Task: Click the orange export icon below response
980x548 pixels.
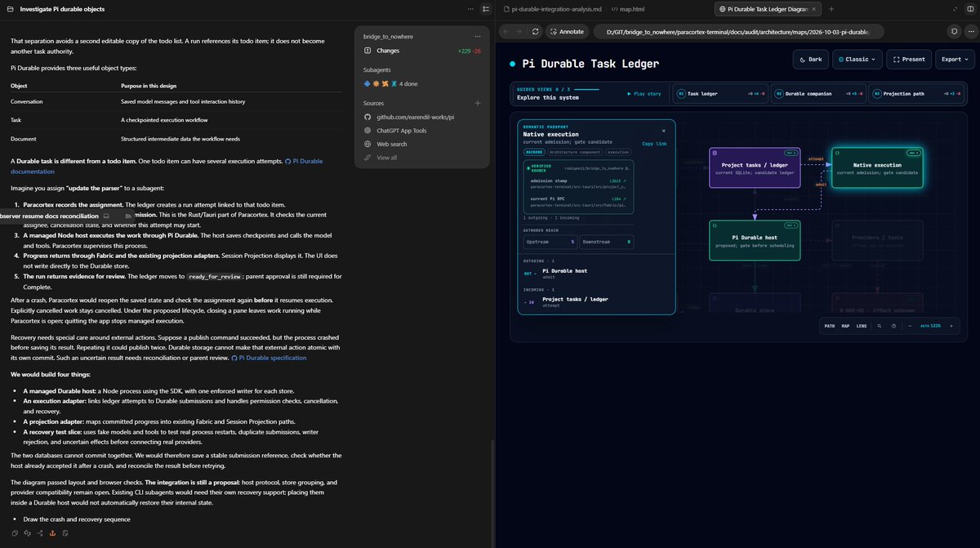Action: (52, 532)
